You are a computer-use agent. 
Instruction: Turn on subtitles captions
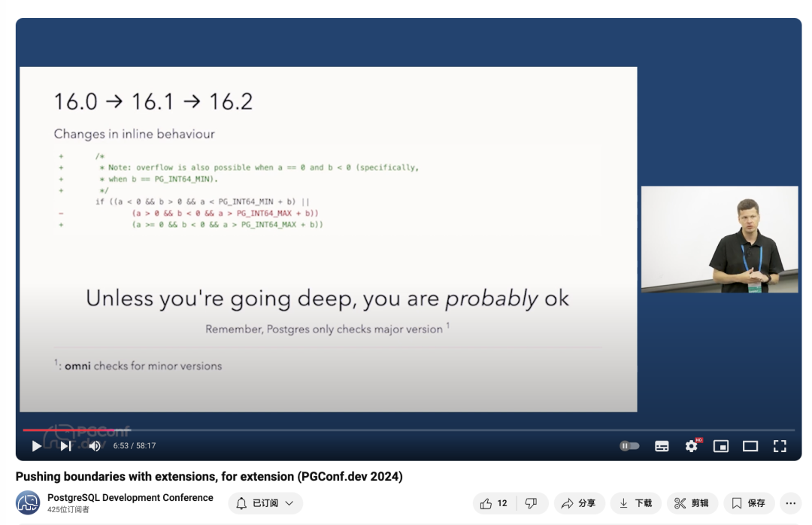tap(662, 446)
